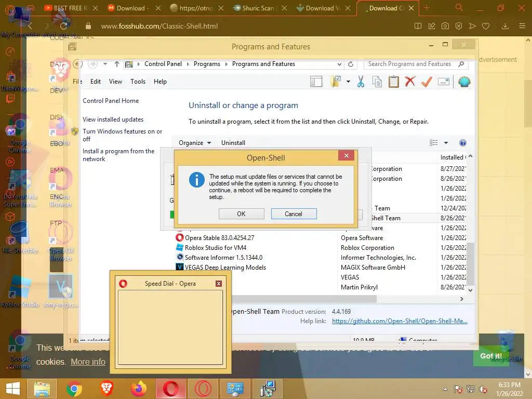Toggle the navigation pane layout icon
The width and height of the screenshot is (532, 399).
click(316, 82)
